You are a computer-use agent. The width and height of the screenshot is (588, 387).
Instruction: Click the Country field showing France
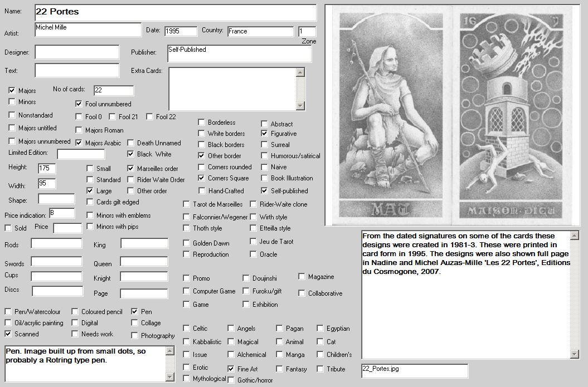(260, 31)
